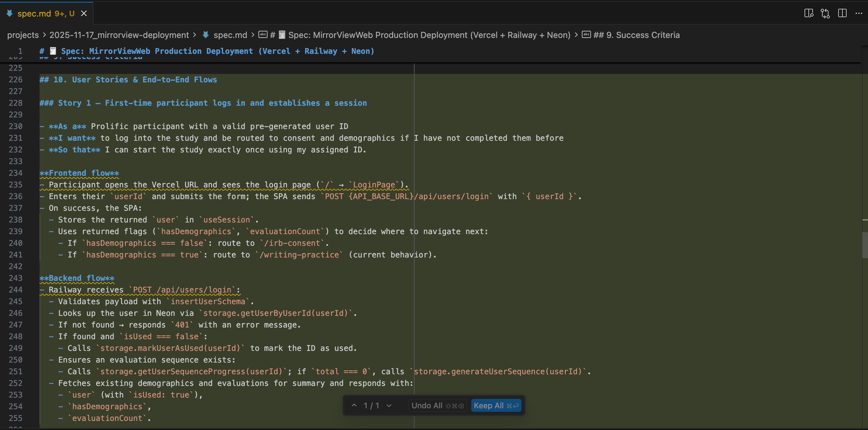Close the spec.md editor tab

click(84, 14)
